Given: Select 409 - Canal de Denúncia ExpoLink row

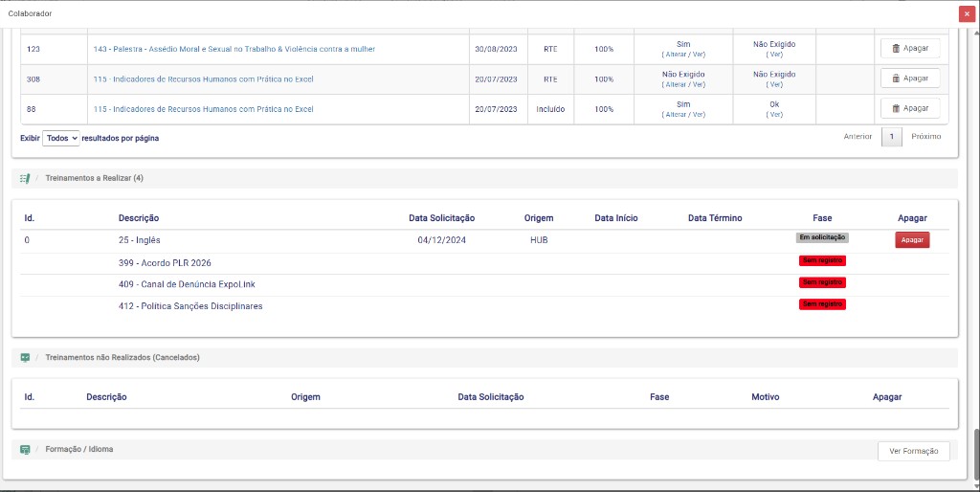Looking at the screenshot, I should pos(484,284).
